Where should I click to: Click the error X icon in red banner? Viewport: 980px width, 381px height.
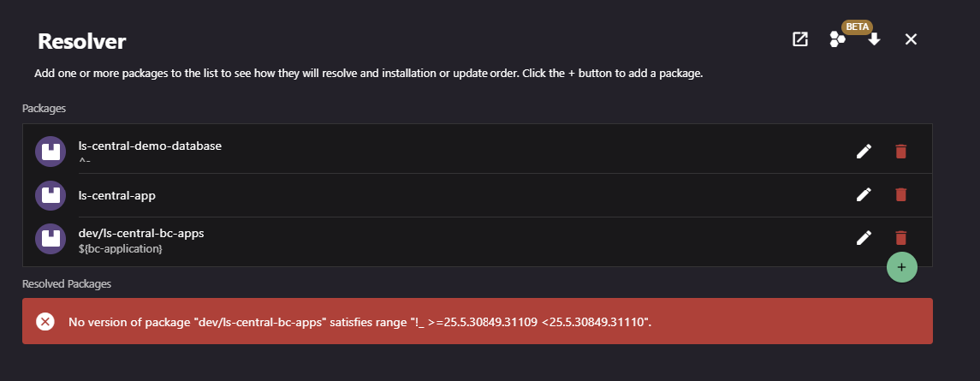point(45,322)
